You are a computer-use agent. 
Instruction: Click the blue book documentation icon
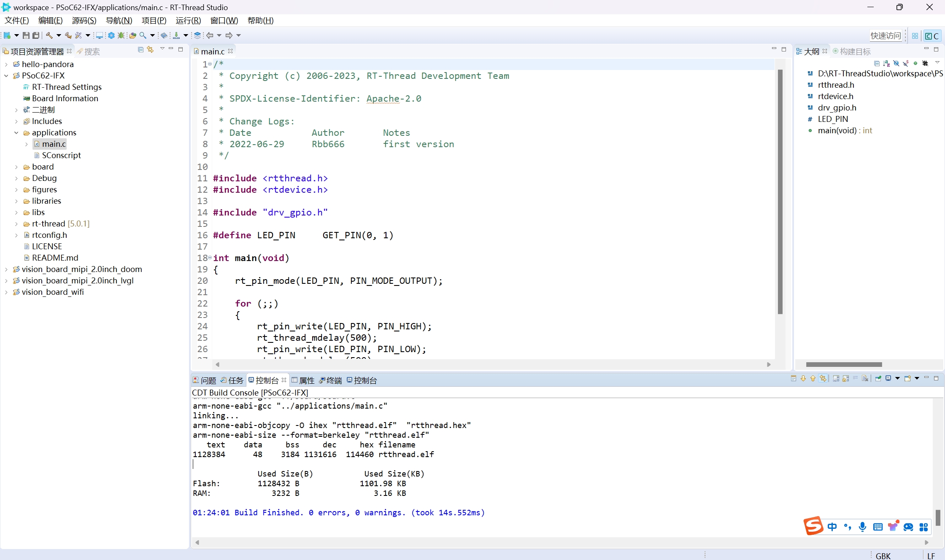tap(164, 35)
